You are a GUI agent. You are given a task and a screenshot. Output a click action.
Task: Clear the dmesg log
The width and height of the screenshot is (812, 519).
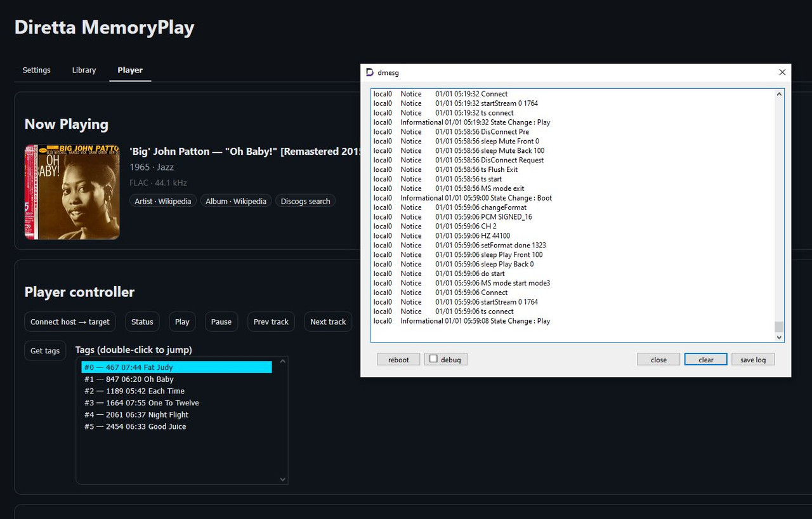click(706, 360)
